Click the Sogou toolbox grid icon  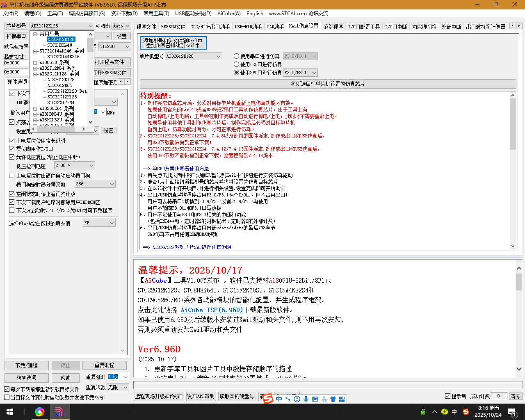click(x=342, y=399)
